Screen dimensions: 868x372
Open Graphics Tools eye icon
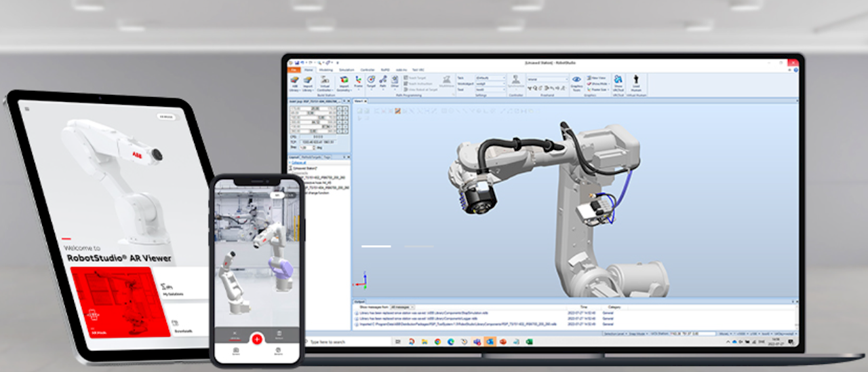point(576,81)
